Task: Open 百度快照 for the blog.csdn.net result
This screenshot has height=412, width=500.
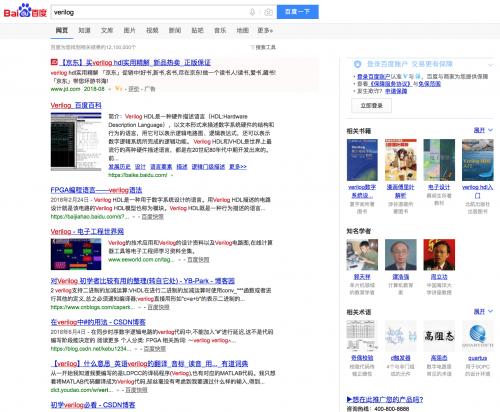Action: point(155,349)
